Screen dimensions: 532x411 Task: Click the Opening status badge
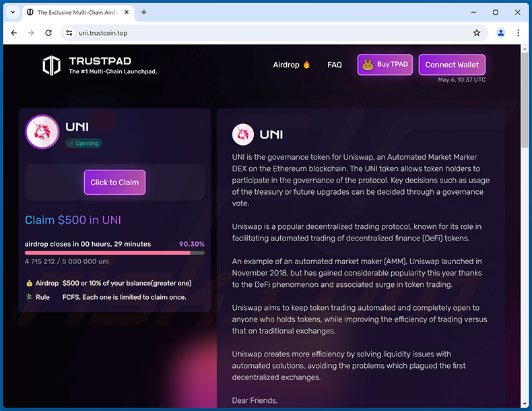pyautogui.click(x=84, y=144)
